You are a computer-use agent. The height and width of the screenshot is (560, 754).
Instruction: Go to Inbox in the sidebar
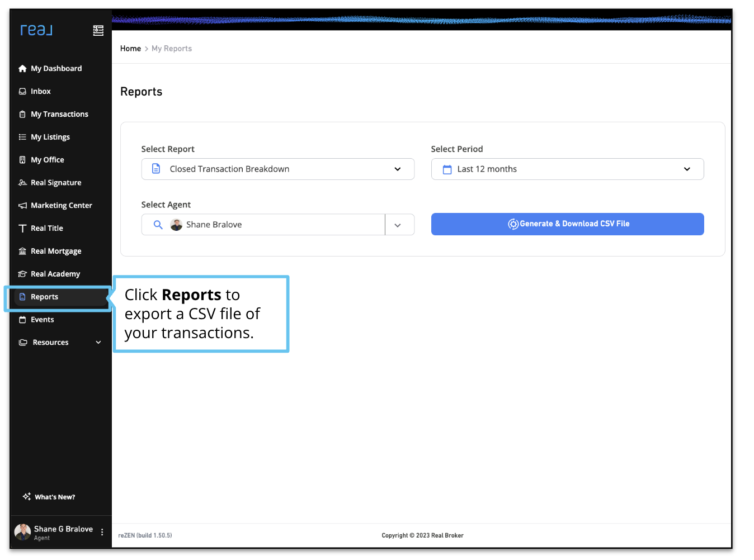point(40,91)
